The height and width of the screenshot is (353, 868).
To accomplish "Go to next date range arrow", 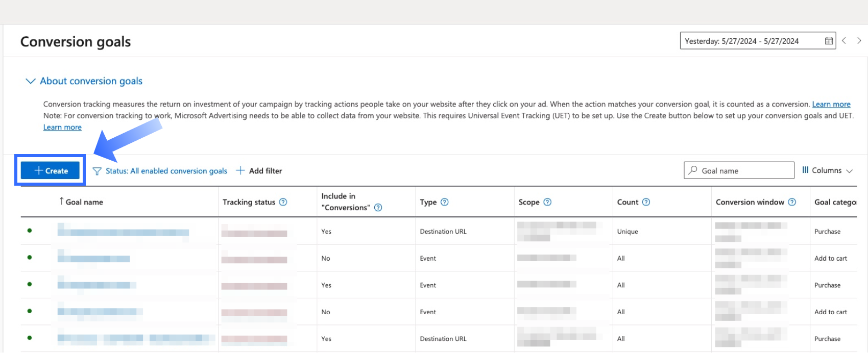I will [x=859, y=41].
